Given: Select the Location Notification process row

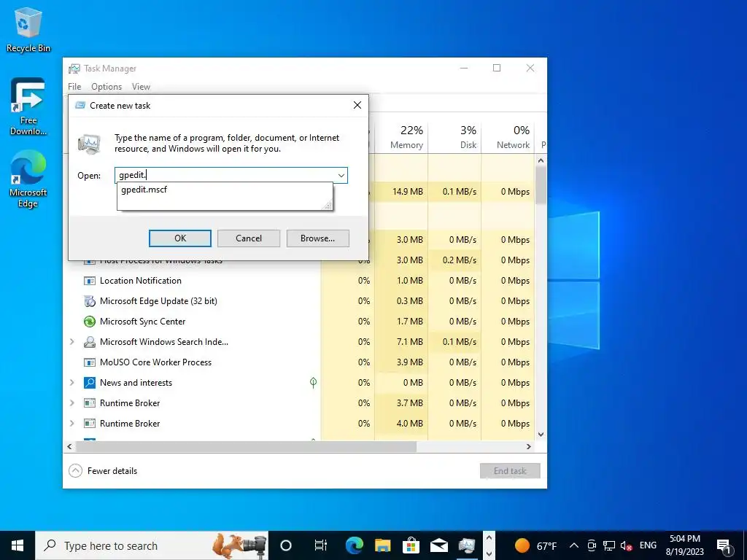Looking at the screenshot, I should [x=298, y=281].
